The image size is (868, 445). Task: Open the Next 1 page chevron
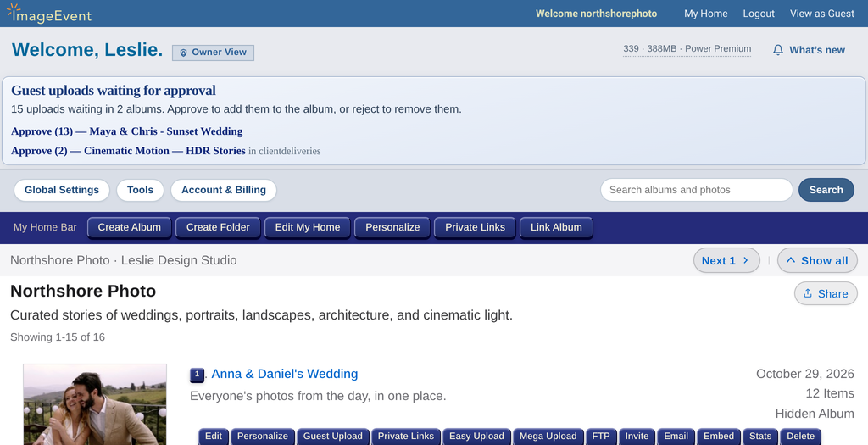(745, 260)
